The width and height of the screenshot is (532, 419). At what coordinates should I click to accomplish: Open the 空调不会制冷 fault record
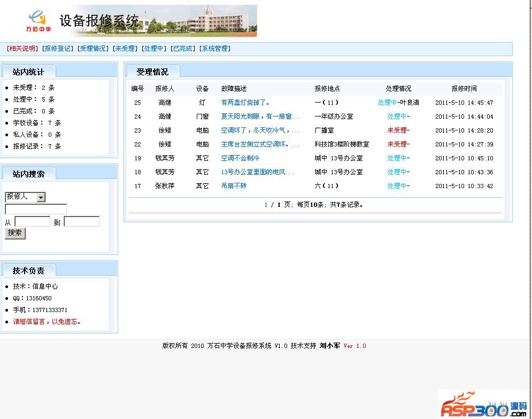tap(240, 158)
